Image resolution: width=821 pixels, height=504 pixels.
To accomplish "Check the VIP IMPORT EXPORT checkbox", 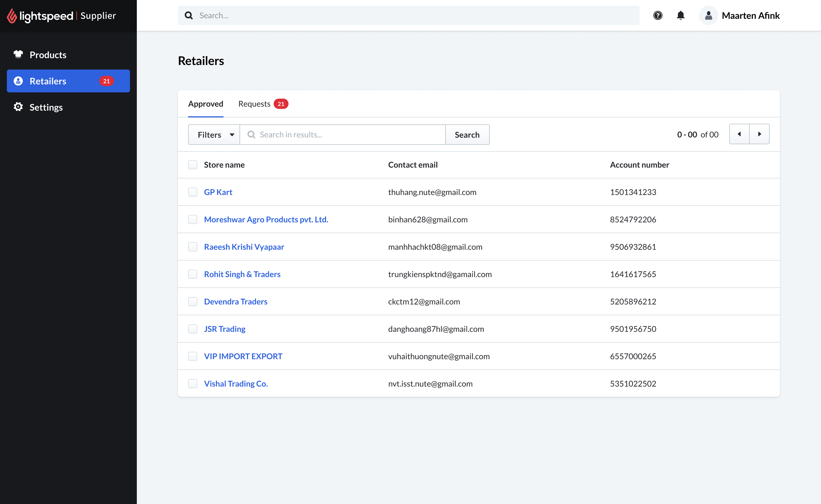I will click(193, 356).
